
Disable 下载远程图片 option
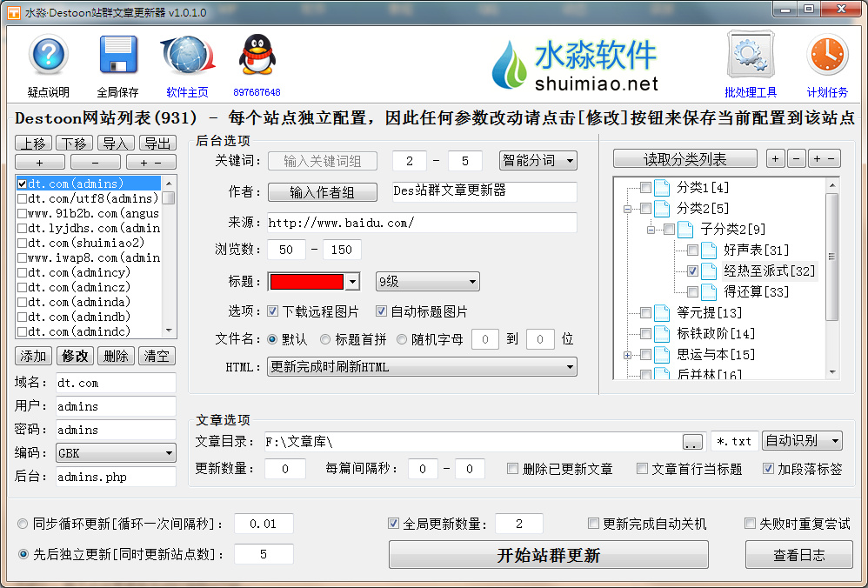point(272,311)
